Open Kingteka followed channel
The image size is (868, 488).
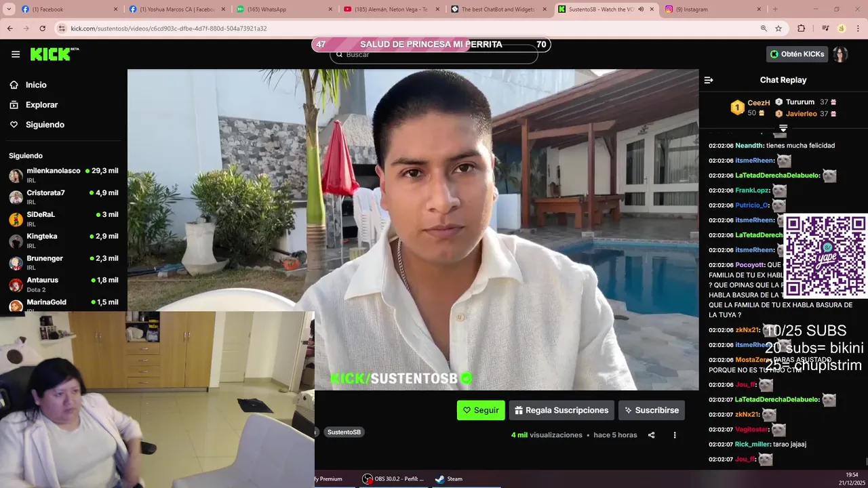(64, 240)
